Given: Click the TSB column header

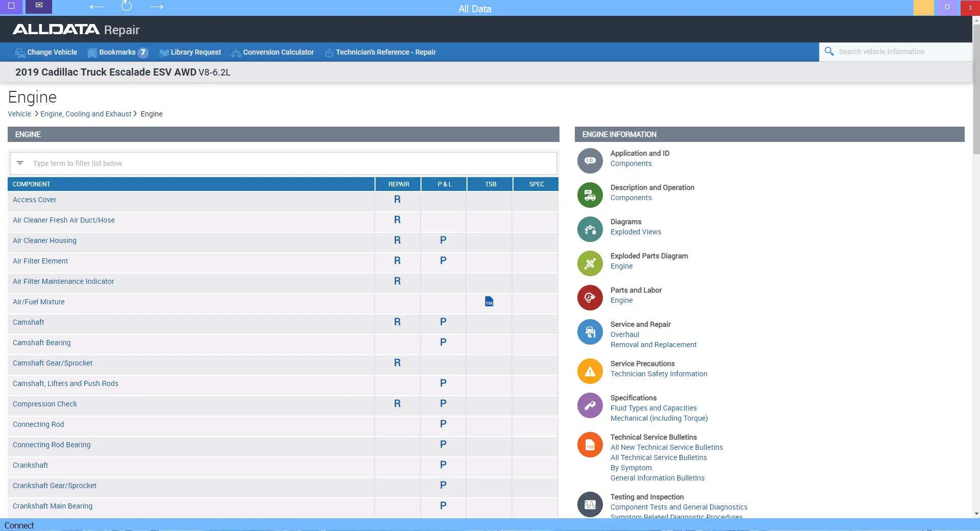Looking at the screenshot, I should [x=491, y=184].
